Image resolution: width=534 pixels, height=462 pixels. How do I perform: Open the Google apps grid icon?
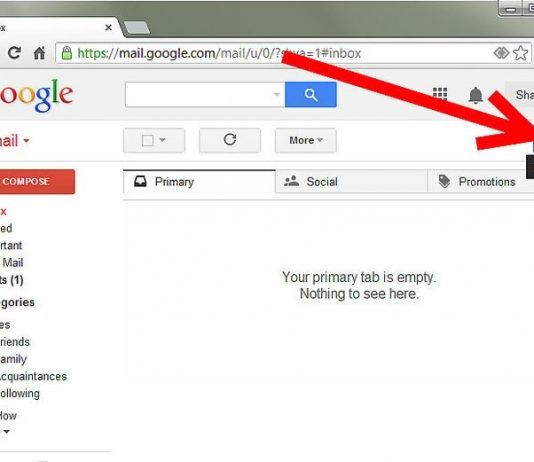[x=440, y=94]
